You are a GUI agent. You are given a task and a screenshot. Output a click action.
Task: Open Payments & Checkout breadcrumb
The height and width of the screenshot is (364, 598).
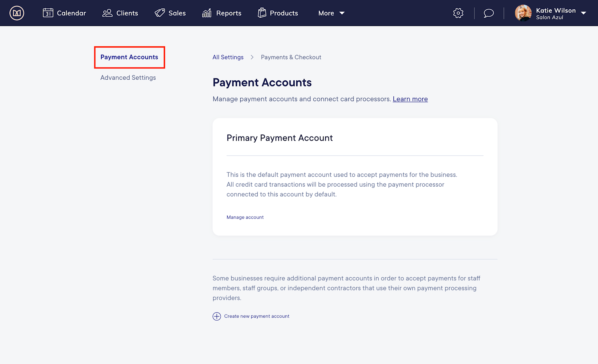pyautogui.click(x=291, y=57)
